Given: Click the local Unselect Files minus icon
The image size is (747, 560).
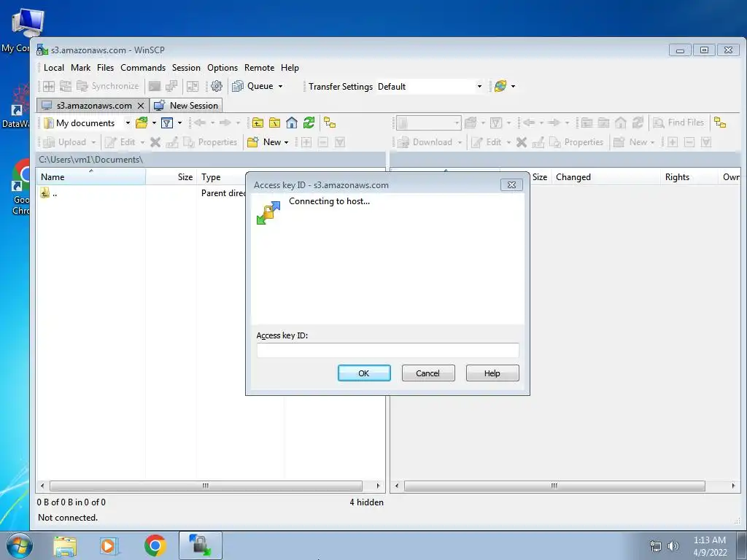Looking at the screenshot, I should click(x=323, y=142).
